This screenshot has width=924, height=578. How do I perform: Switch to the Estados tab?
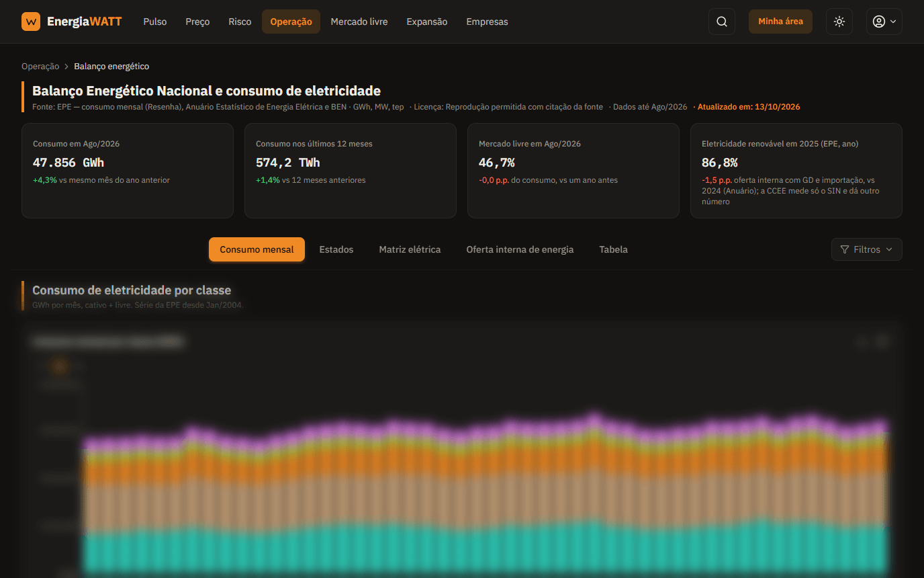tap(336, 249)
